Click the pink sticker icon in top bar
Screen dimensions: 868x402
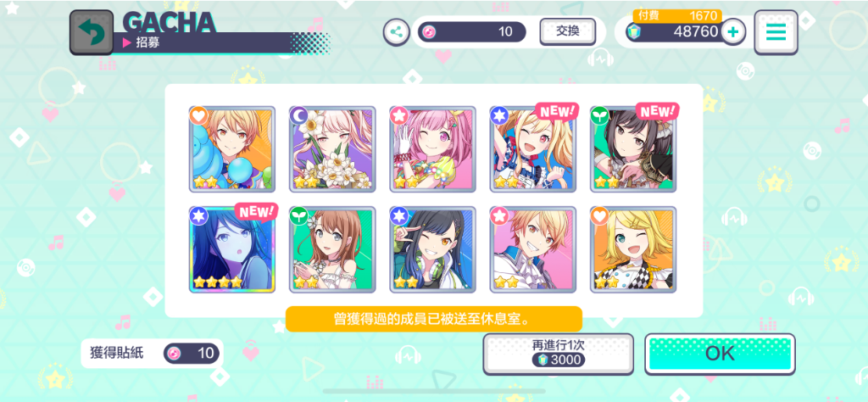[x=429, y=32]
